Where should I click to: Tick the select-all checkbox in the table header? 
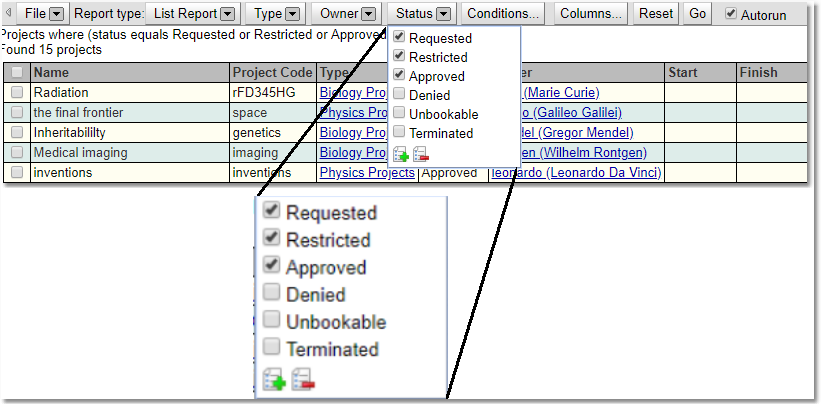(x=17, y=72)
